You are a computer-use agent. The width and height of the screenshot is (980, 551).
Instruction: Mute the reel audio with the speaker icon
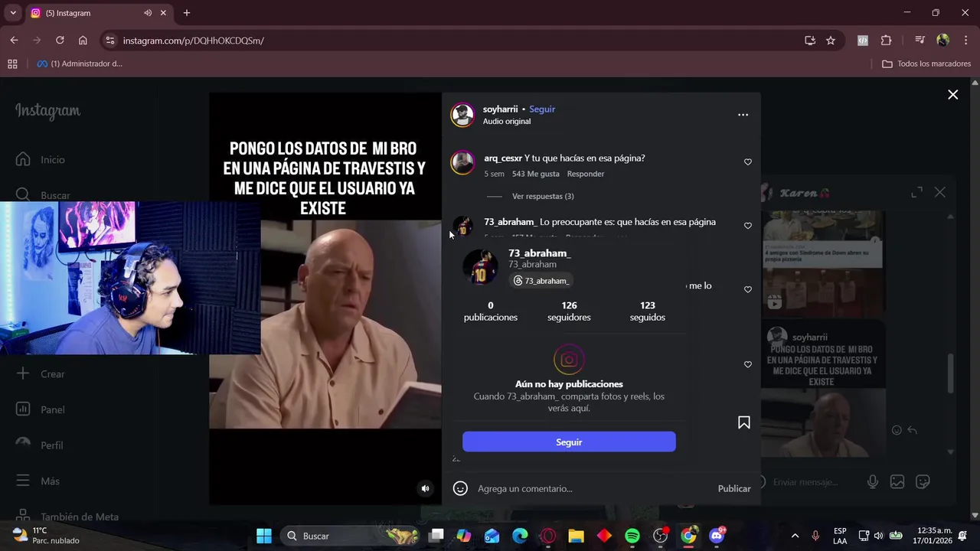[x=426, y=489]
